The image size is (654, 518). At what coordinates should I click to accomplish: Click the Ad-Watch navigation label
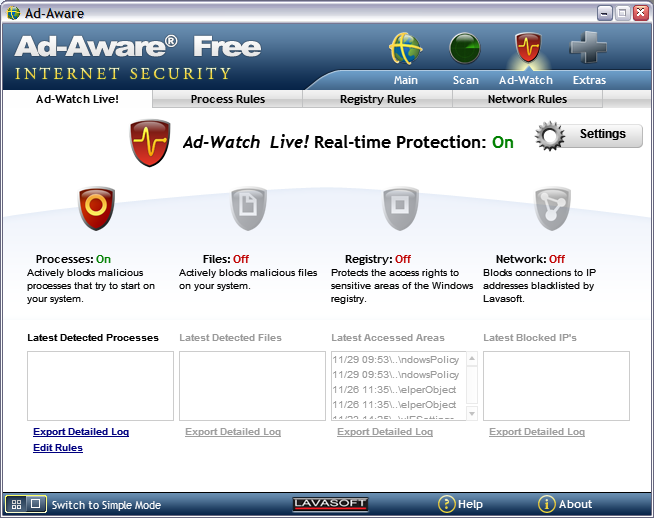coord(526,80)
